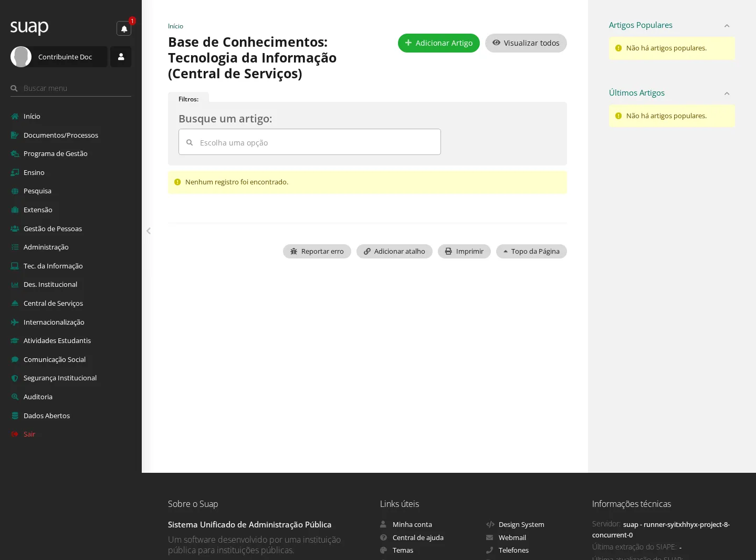Click the Pesquisa globe icon

click(x=15, y=191)
